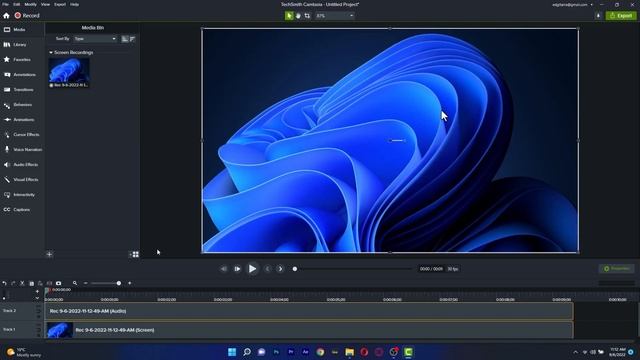Click the add media plus button
The width and height of the screenshot is (640, 360).
coord(49,254)
